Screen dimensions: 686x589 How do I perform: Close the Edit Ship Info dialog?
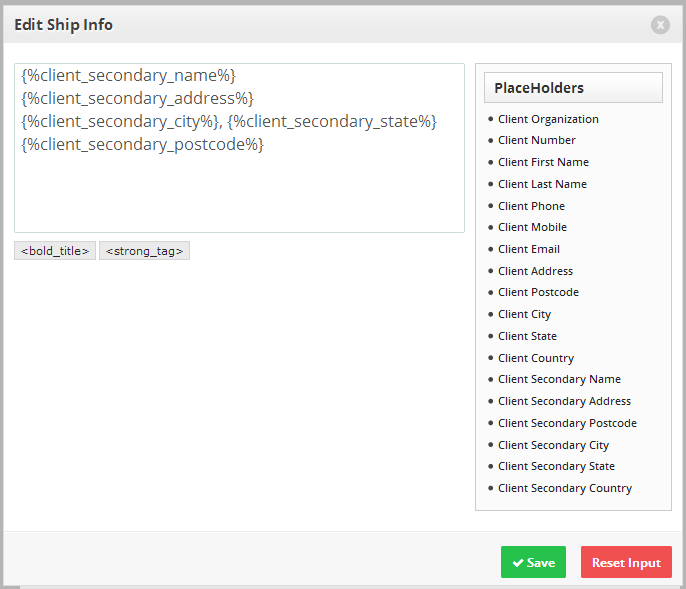tap(660, 25)
